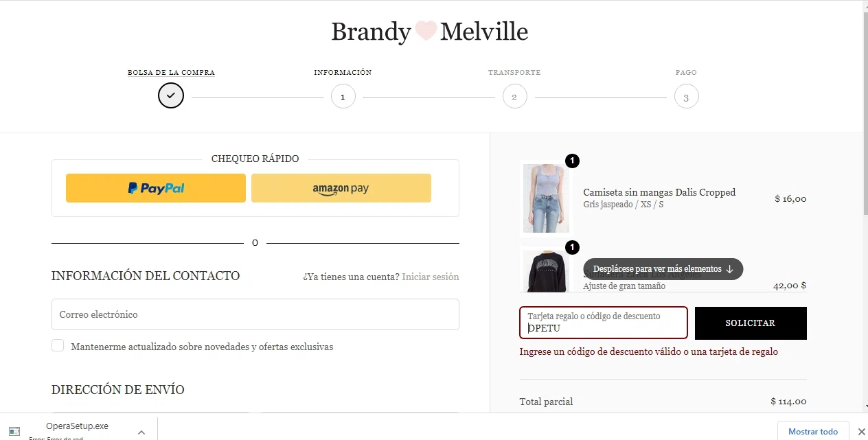The width and height of the screenshot is (868, 440).
Task: Click the Brandy Melville heart logo
Action: [x=426, y=32]
